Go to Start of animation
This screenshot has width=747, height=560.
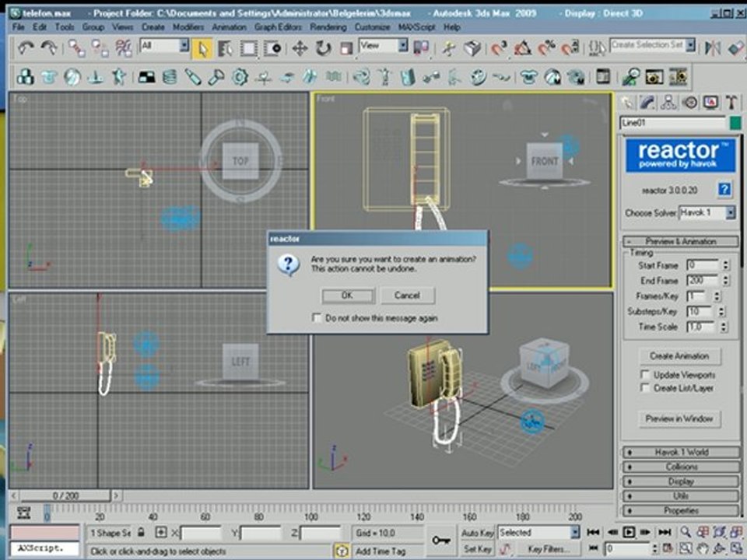[x=594, y=532]
